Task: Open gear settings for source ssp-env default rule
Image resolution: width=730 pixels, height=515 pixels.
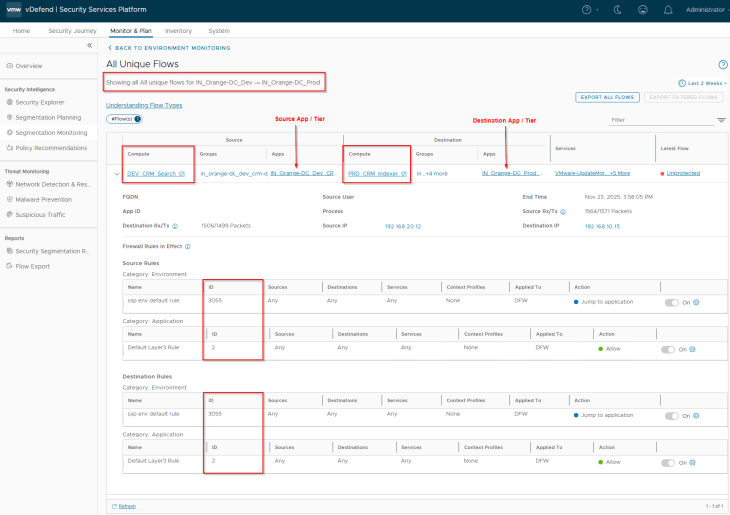Action: coord(696,301)
